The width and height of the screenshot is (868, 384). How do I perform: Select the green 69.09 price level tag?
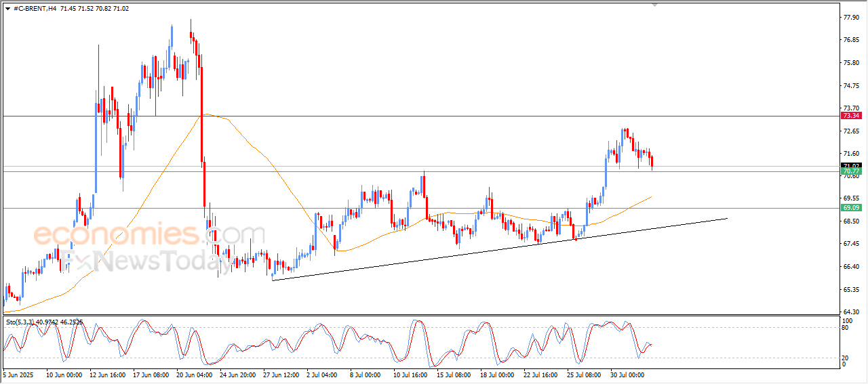[850, 207]
